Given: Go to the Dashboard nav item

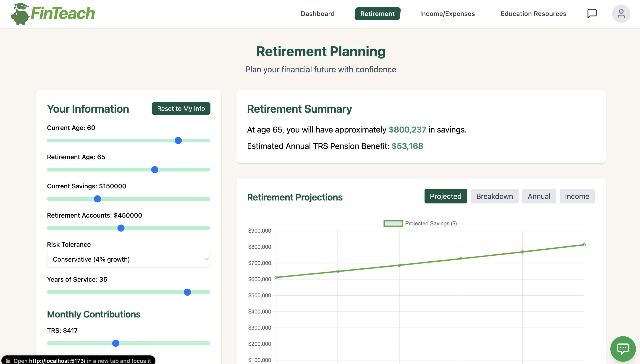Looking at the screenshot, I should 317,14.
